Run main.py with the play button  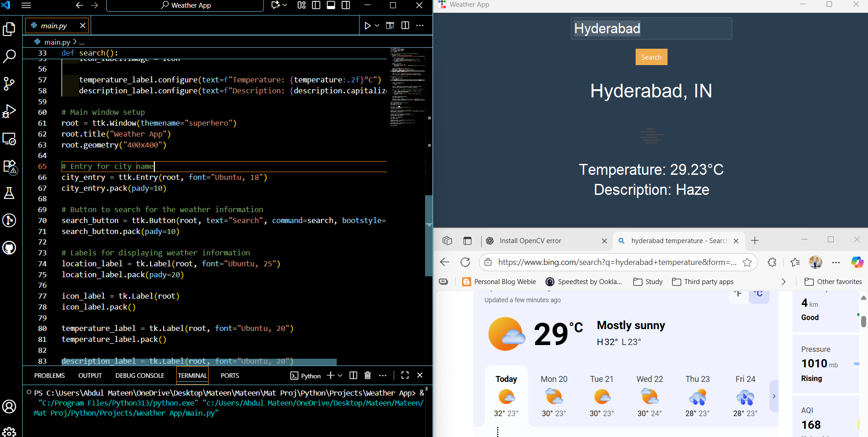(368, 25)
